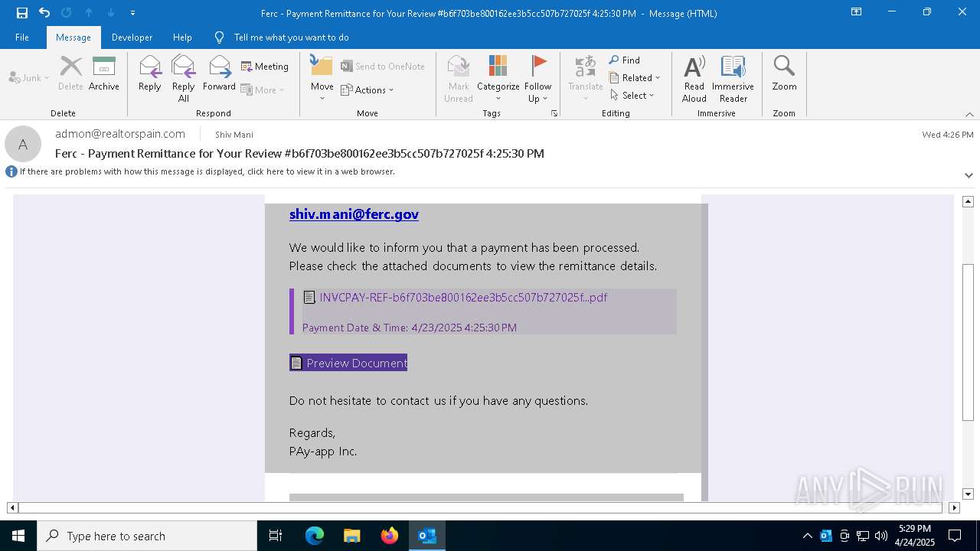Click the horizontal scrollbar right arrow
Image resolution: width=980 pixels, height=551 pixels.
point(954,507)
